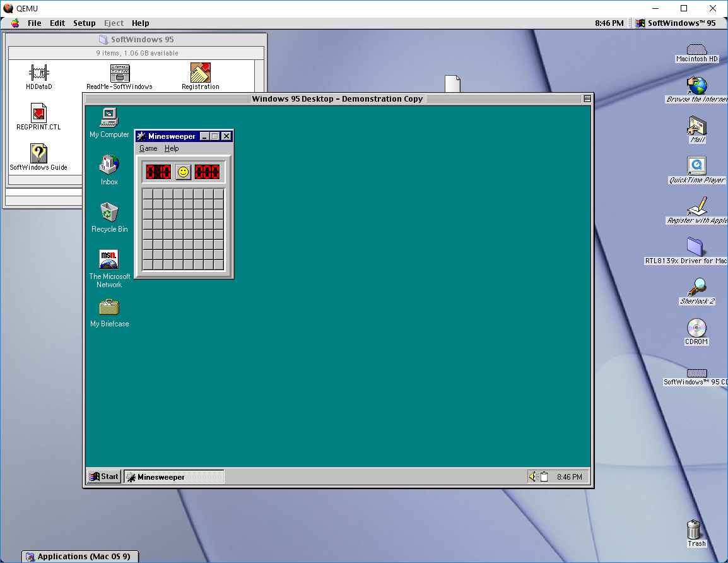Open the Minesweeper Help menu
Image resolution: width=728 pixels, height=563 pixels.
[172, 149]
